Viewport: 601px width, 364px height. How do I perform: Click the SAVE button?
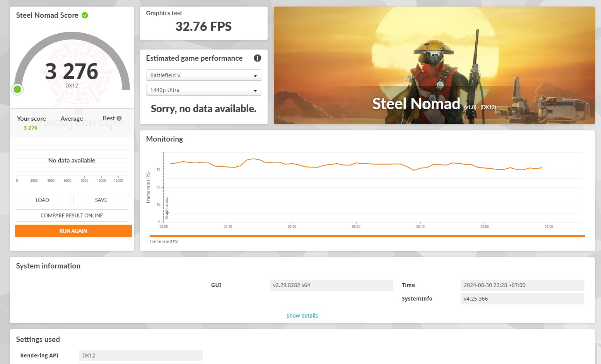point(101,200)
